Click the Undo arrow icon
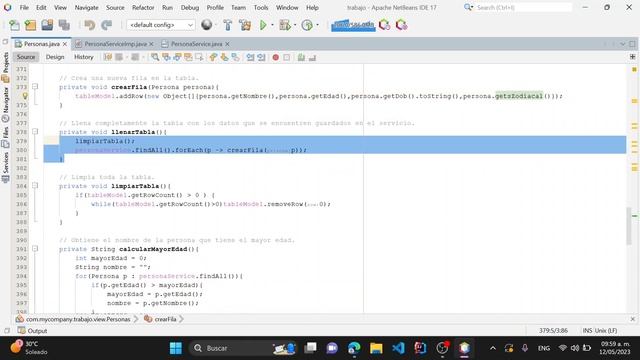The image size is (640, 360). coord(89,25)
